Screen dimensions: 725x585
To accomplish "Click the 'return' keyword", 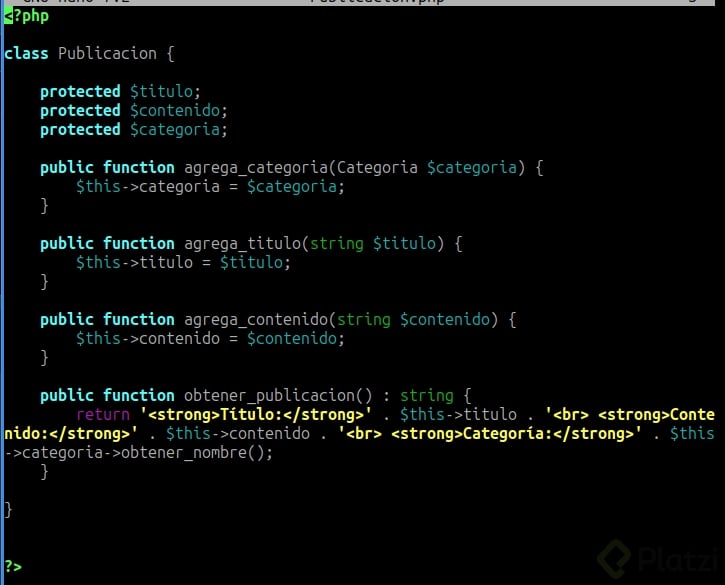I will [103, 414].
